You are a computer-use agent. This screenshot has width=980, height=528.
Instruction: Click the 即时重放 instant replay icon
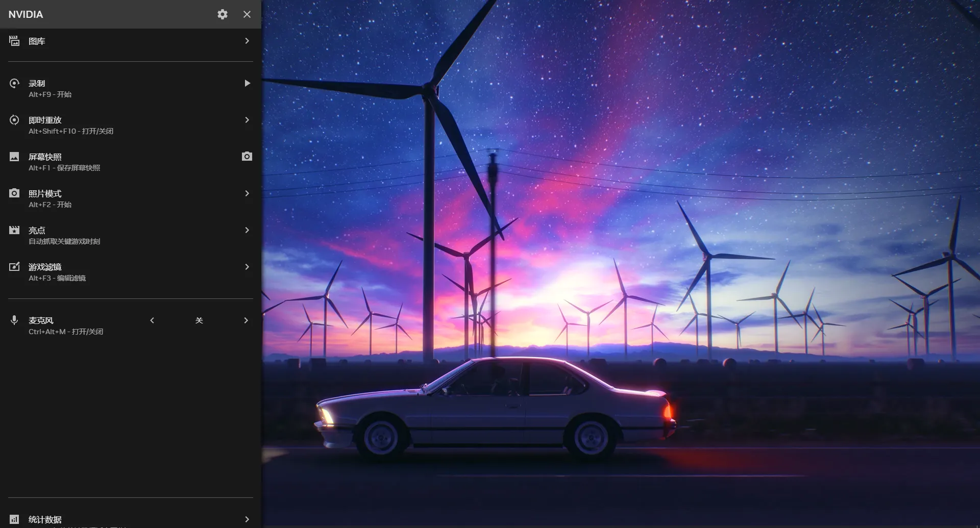14,120
